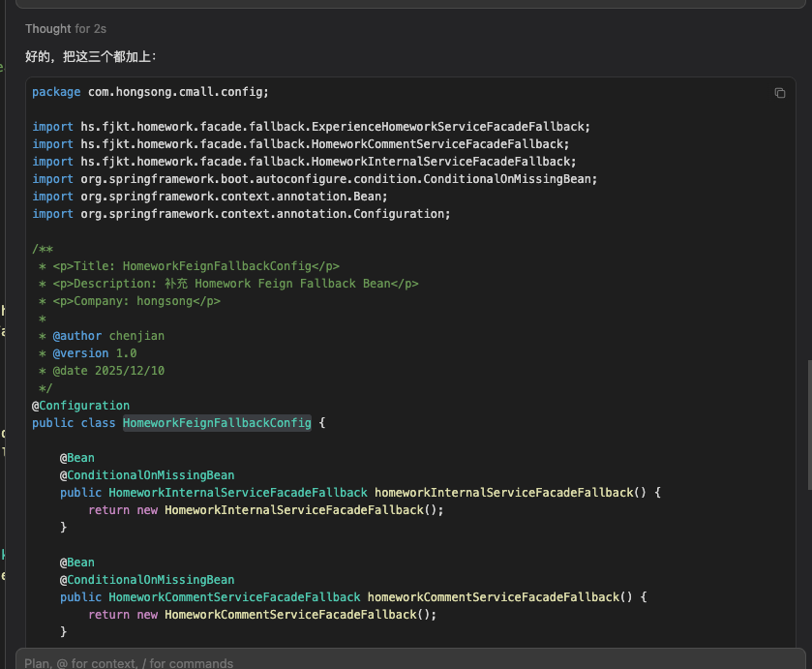Click the annotation.Bean import line
The image size is (812, 669).
pyautogui.click(x=210, y=197)
